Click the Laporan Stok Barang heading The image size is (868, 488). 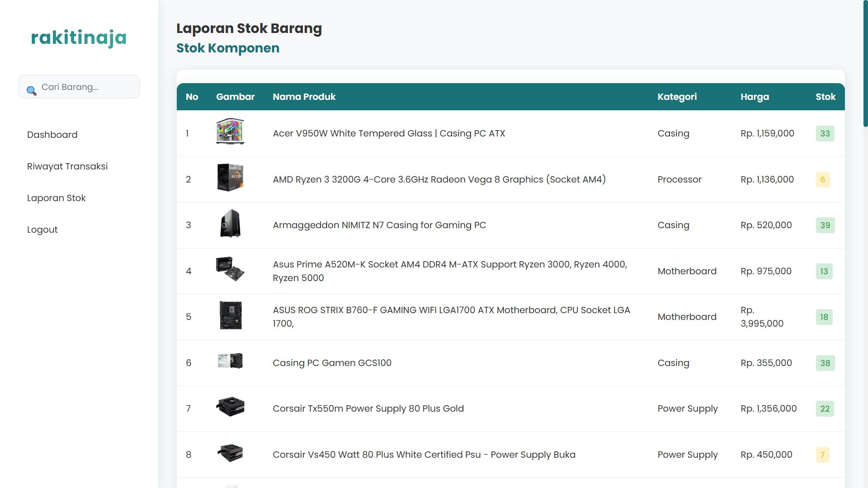249,28
